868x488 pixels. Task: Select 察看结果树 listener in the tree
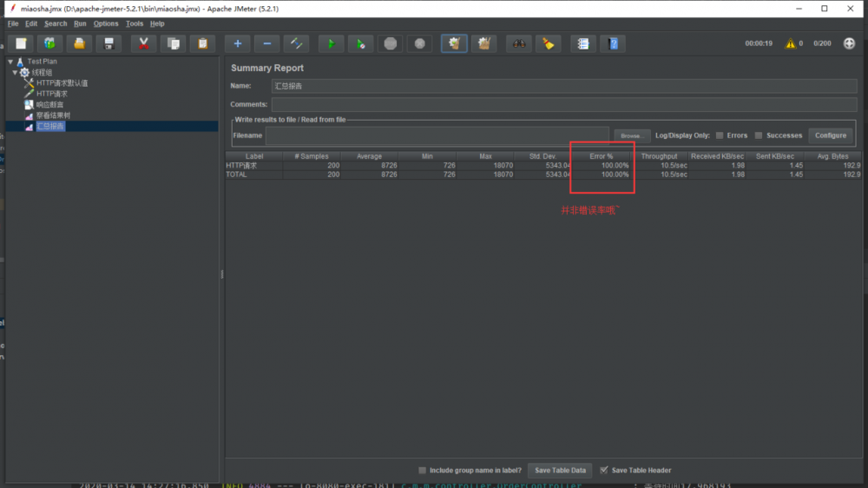pos(53,115)
